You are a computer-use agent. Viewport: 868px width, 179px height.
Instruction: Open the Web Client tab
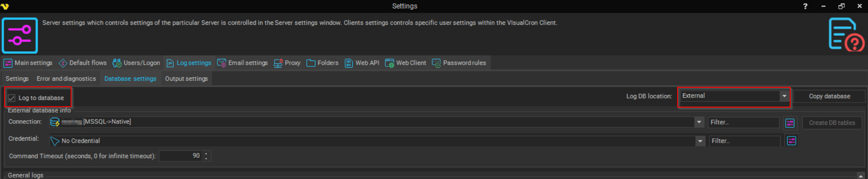point(405,63)
